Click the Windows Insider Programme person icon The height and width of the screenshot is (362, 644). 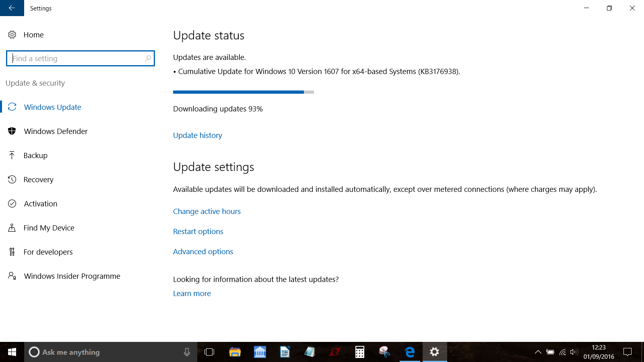[x=12, y=276]
